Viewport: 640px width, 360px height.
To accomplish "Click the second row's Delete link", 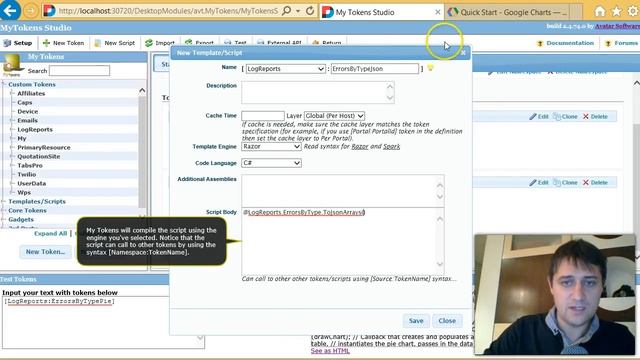I will 595,182.
